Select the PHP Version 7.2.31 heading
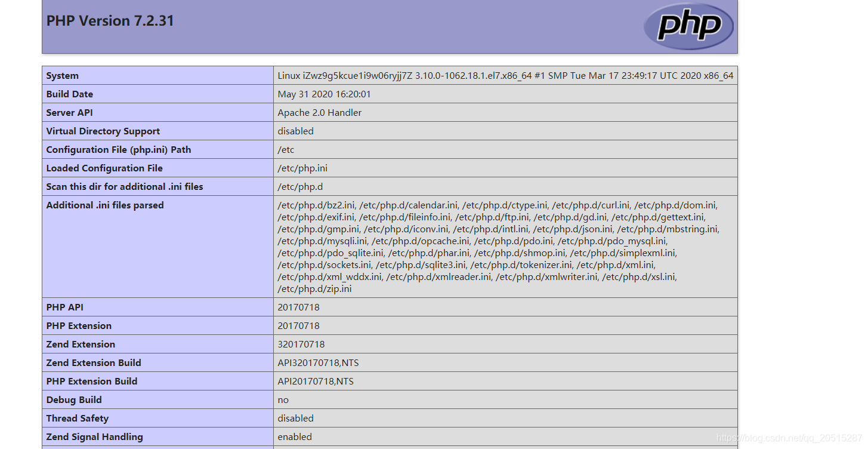 click(110, 21)
